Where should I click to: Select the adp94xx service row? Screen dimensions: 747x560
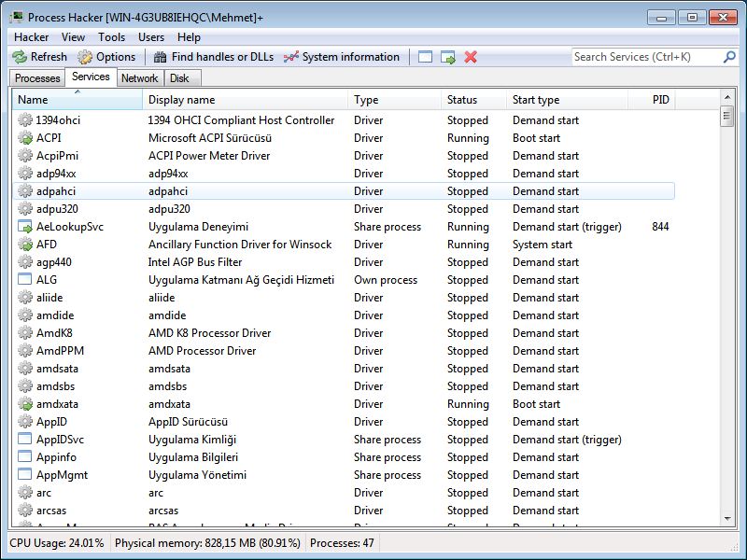click(x=344, y=174)
